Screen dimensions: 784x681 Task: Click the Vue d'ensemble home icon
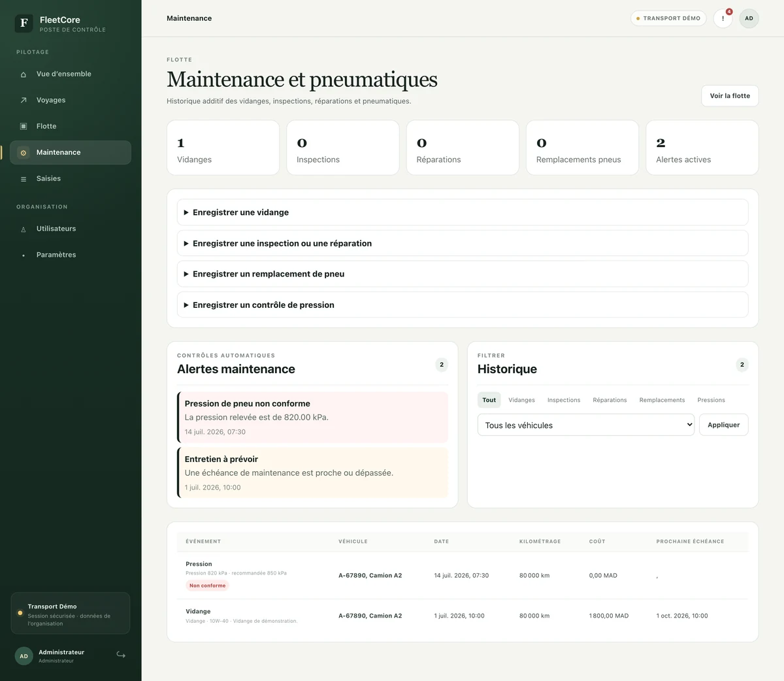pyautogui.click(x=24, y=75)
